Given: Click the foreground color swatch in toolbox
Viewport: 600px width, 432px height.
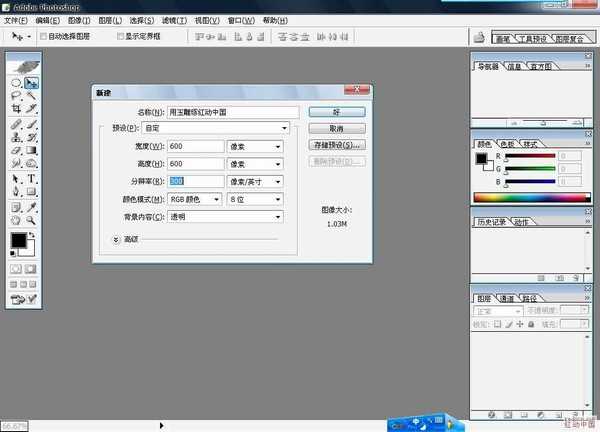Looking at the screenshot, I should tap(19, 242).
